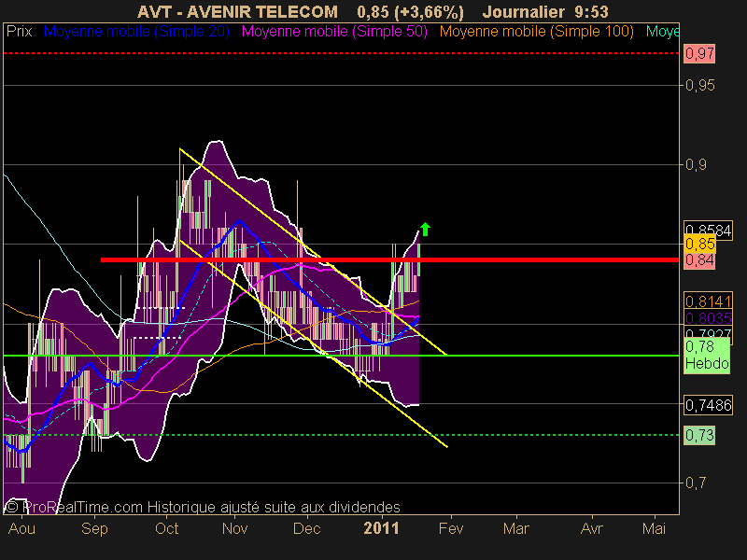Click the green 0,73 support label
This screenshot has height=560, width=747.
(699, 435)
